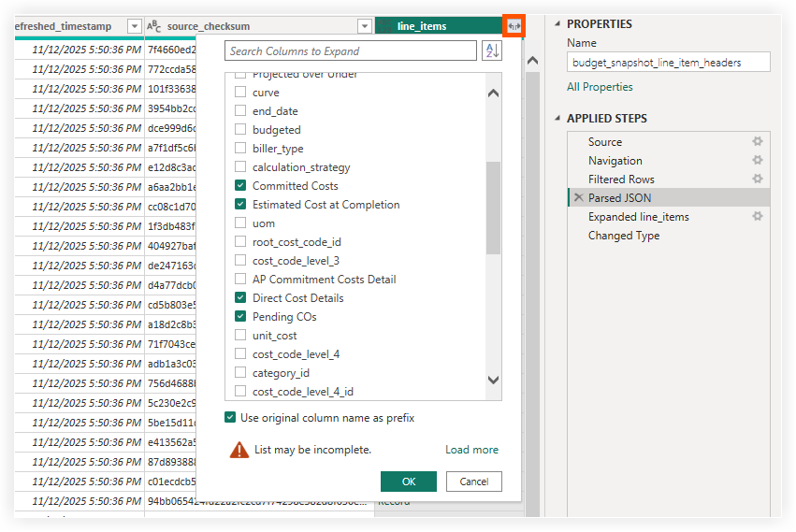Check the unit_cost checkbox
Screen dimensions: 796x532
[x=240, y=335]
